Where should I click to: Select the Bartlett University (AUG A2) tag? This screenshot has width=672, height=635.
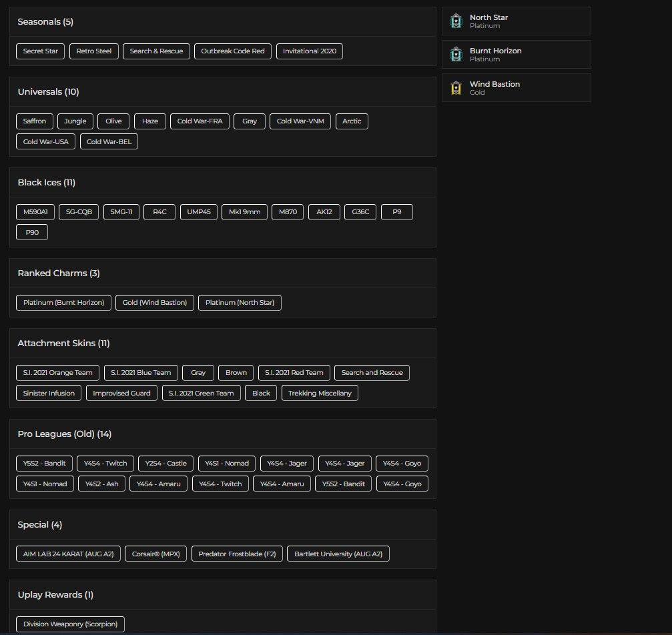(338, 554)
